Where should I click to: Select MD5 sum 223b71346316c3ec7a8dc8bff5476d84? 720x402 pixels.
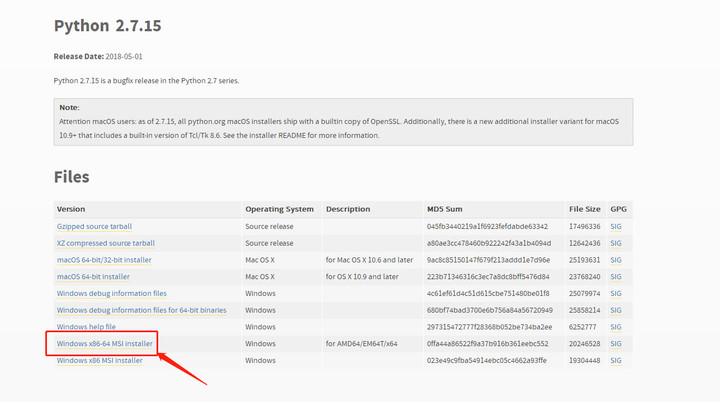point(488,277)
